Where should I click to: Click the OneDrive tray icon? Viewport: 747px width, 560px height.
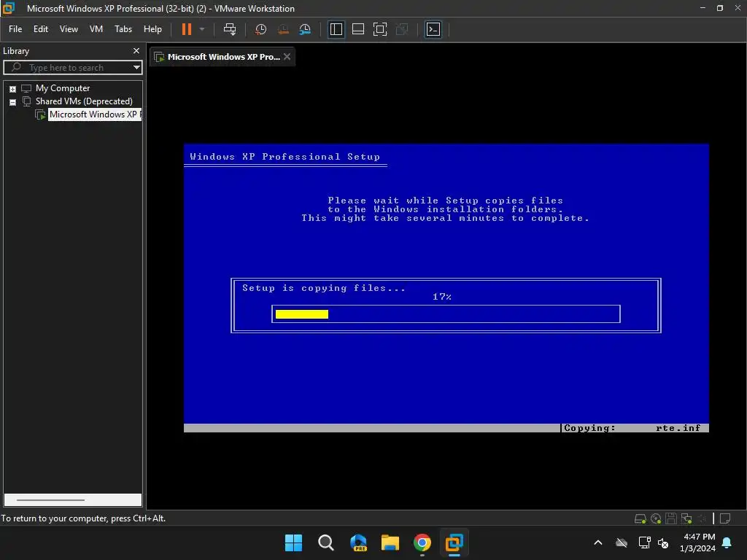click(622, 542)
